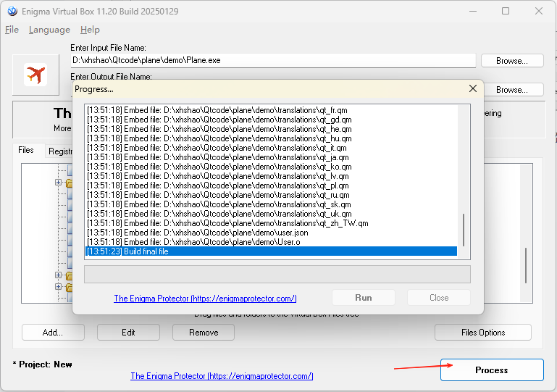Click the progress bar in dialog
557x392 pixels.
click(277, 275)
